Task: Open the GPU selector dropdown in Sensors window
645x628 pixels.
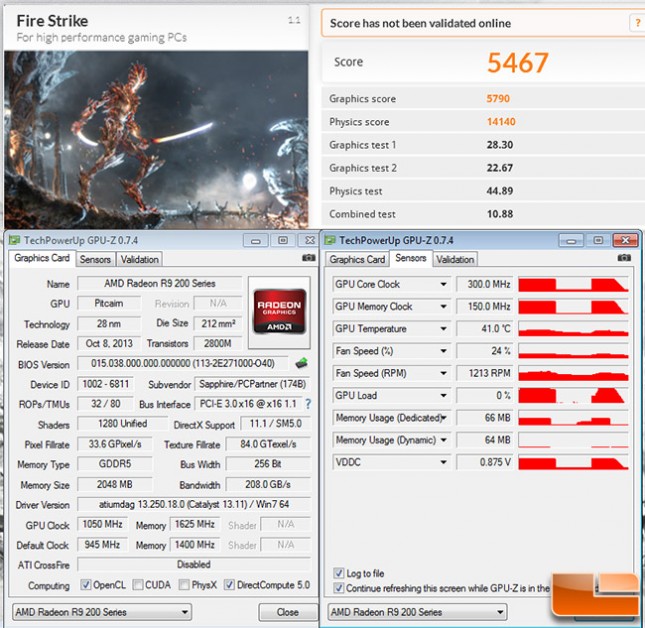Action: click(x=418, y=612)
